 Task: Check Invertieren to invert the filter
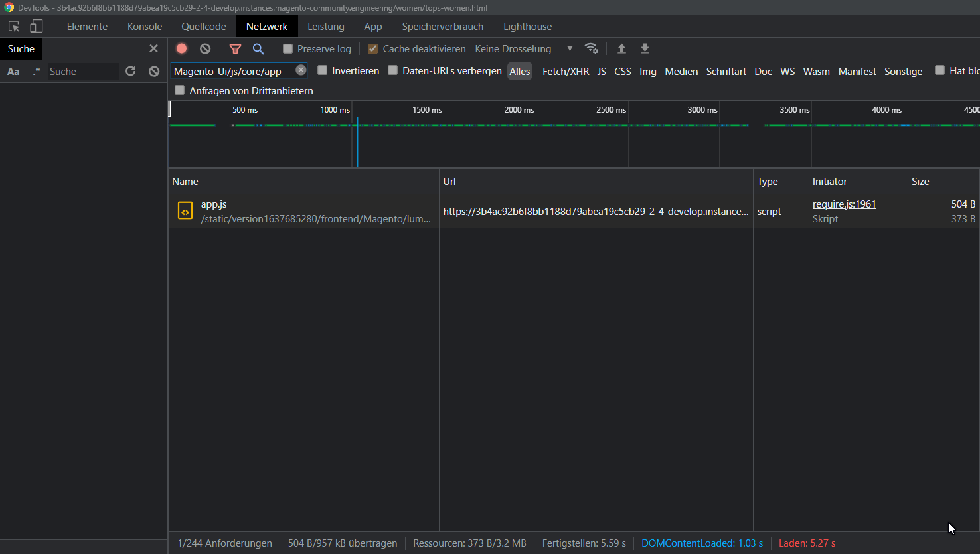coord(322,71)
